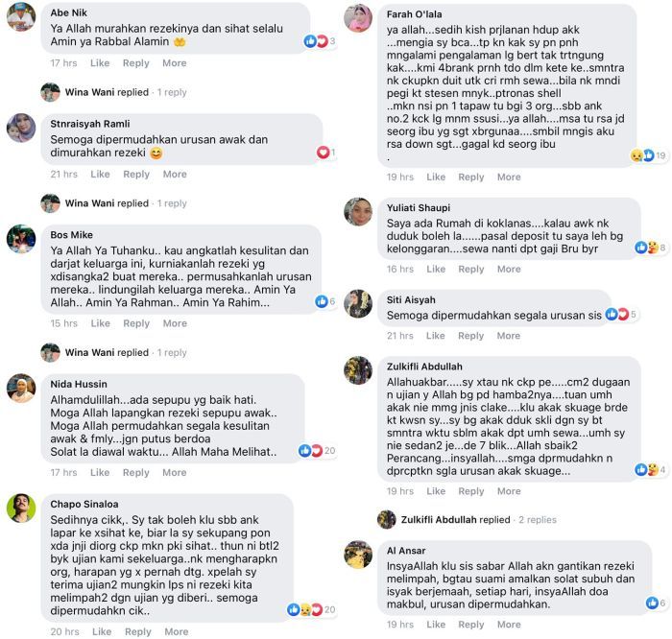This screenshot has height=639, width=672.
Task: Show reactions on Siti Aisyah's comment
Action: (x=620, y=314)
